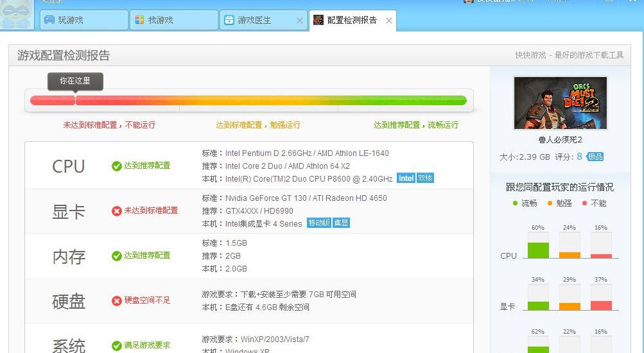The width and height of the screenshot is (644, 353).
Task: Click the red X icon beside 显卡
Action: (x=117, y=211)
